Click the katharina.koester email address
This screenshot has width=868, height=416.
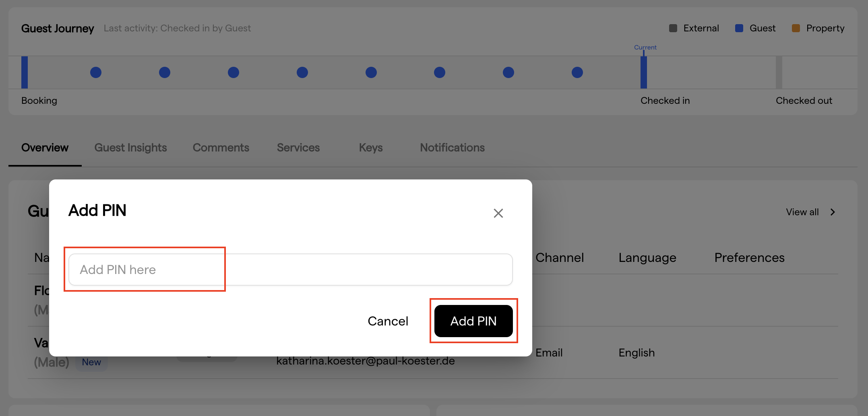pyautogui.click(x=365, y=361)
